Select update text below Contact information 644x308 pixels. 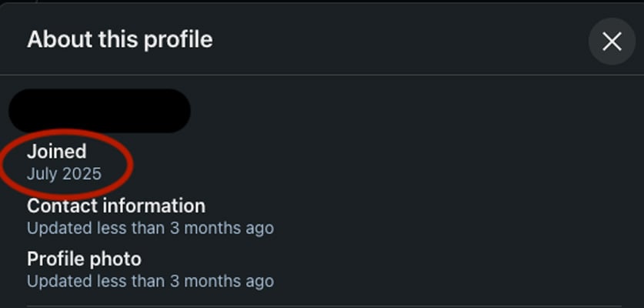point(150,228)
